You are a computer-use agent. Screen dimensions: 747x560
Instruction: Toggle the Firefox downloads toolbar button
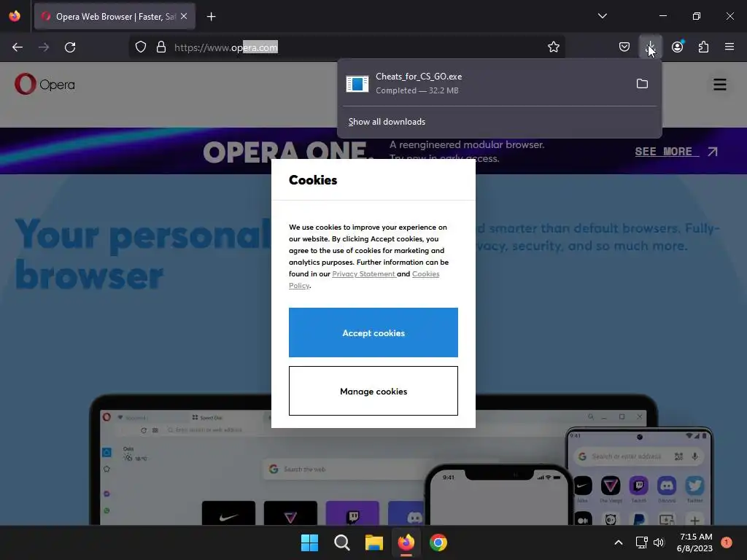pyautogui.click(x=650, y=47)
